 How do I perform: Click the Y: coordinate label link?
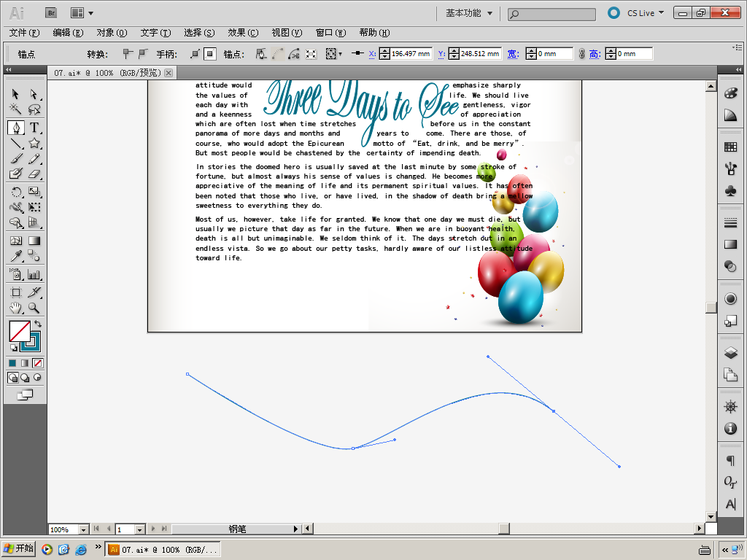point(441,54)
